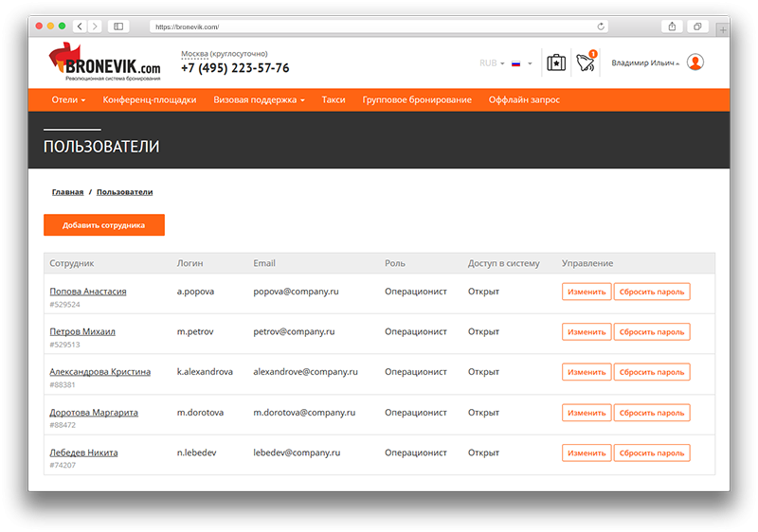Select login k.alexandrova
This screenshot has height=532, width=758.
(x=205, y=372)
